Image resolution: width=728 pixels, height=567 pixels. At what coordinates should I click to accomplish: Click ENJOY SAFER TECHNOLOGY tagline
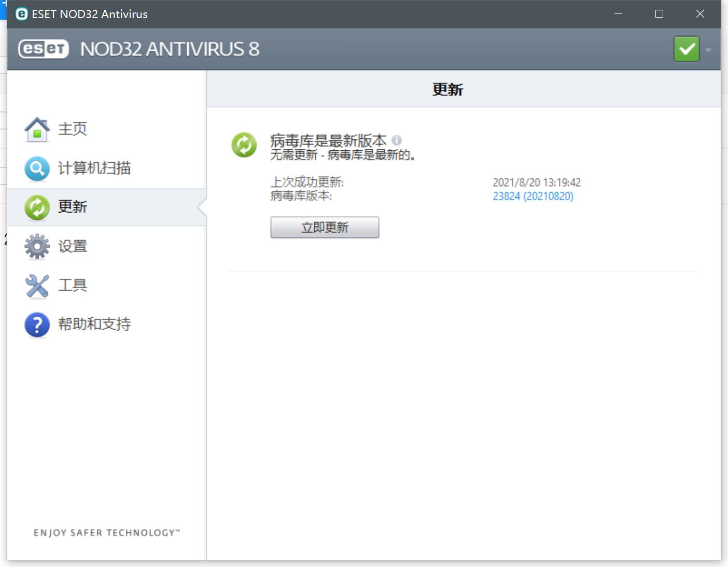tap(107, 533)
